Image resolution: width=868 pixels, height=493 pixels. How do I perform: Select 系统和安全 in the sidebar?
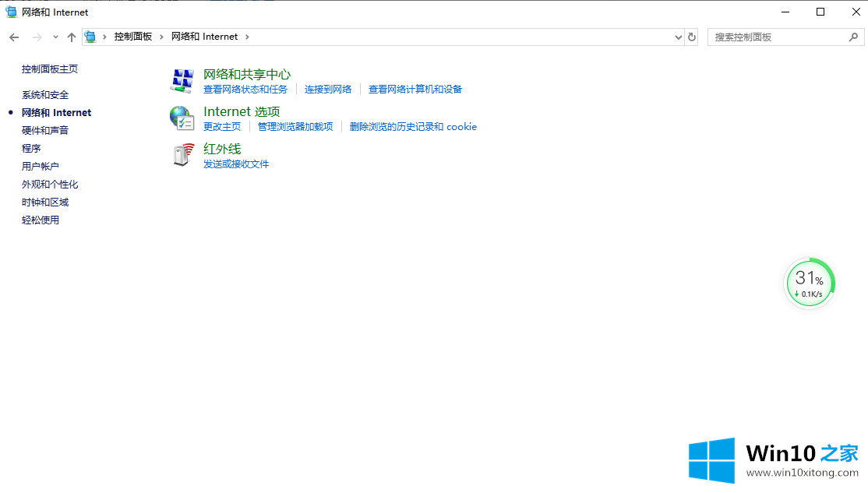coord(45,95)
